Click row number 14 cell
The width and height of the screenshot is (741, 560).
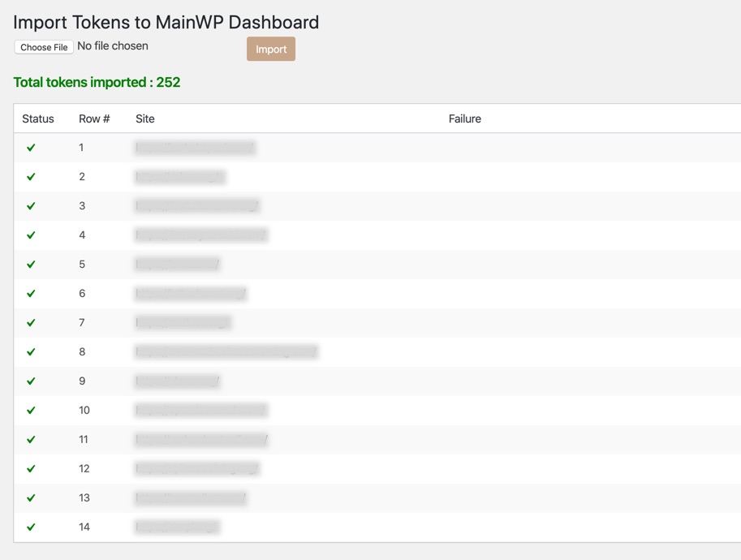(84, 527)
